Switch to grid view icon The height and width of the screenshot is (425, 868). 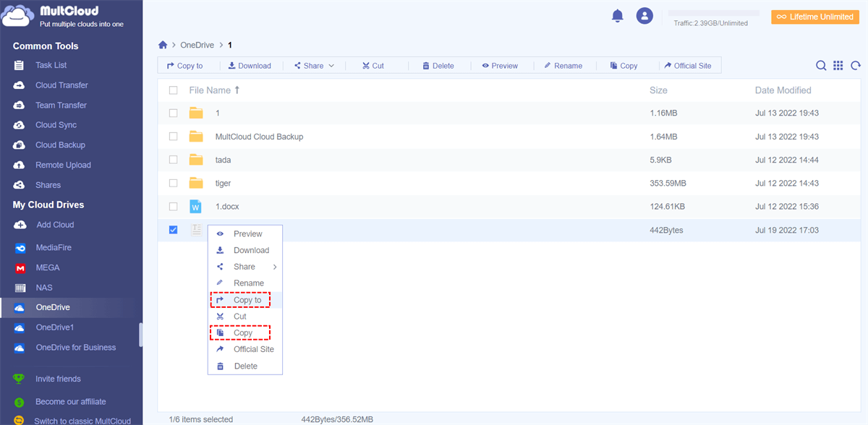pyautogui.click(x=838, y=66)
